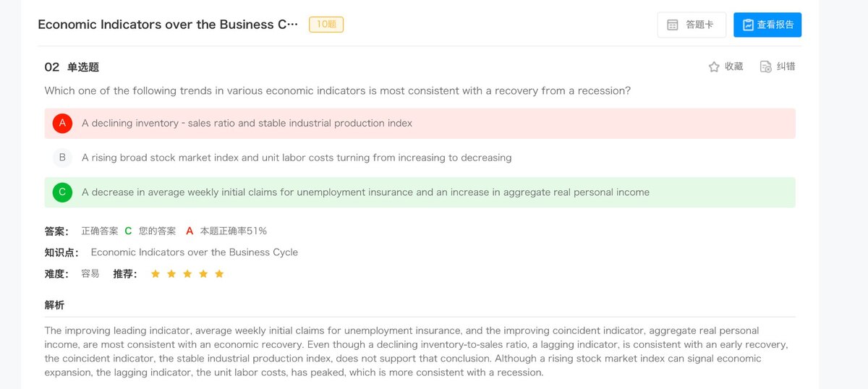Click the fifth recommendation star
868x389 pixels.
click(x=219, y=274)
